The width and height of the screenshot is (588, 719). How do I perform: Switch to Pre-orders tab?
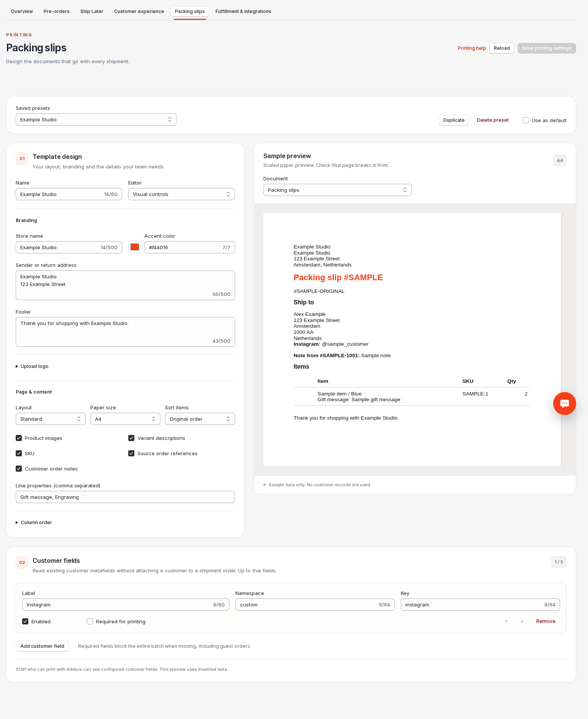[x=57, y=11]
